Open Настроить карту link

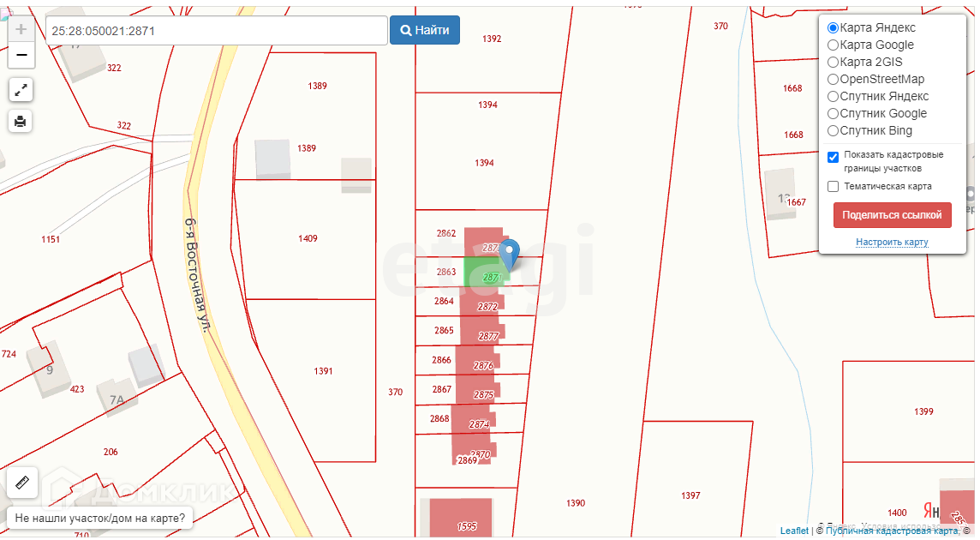892,243
